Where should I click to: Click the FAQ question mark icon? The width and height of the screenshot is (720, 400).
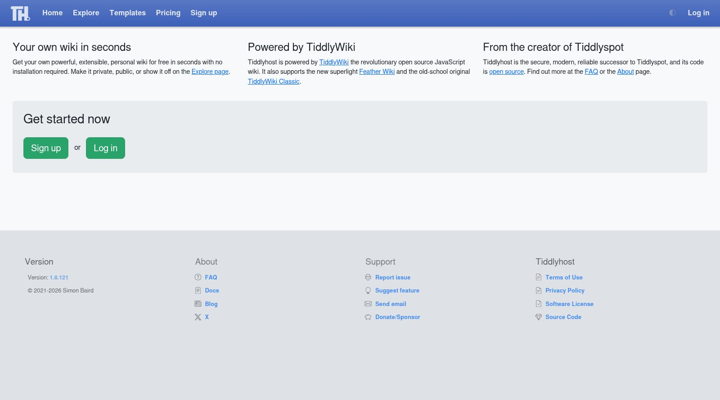(x=198, y=277)
